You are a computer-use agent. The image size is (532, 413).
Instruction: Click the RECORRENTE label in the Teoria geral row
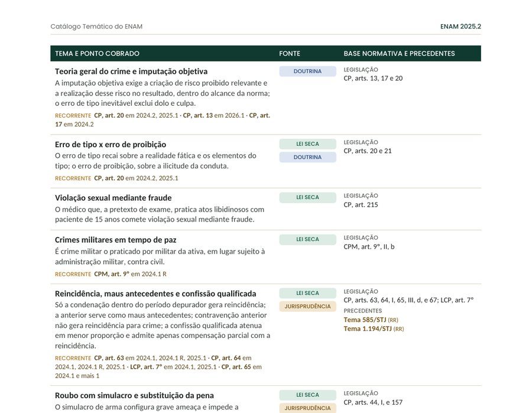[73, 116]
